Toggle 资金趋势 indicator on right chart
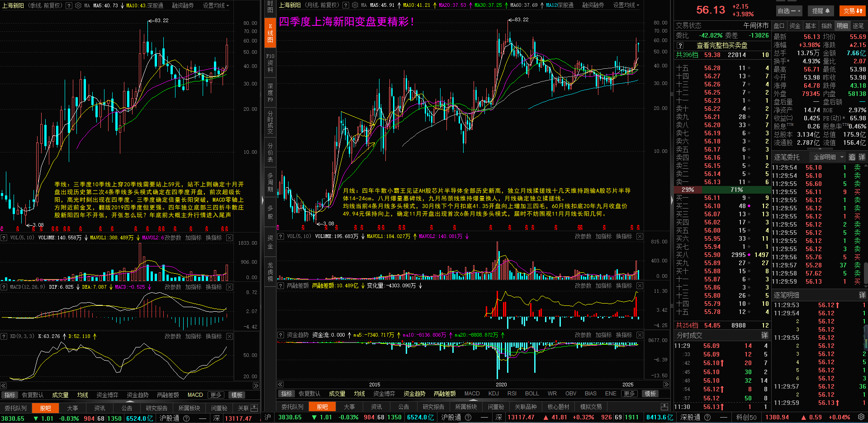 [414, 394]
